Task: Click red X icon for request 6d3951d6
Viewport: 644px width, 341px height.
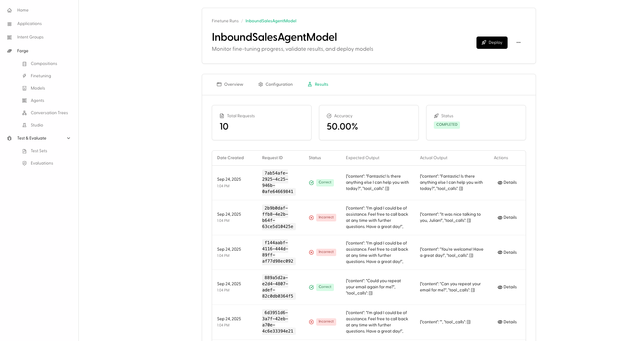Action: click(311, 322)
